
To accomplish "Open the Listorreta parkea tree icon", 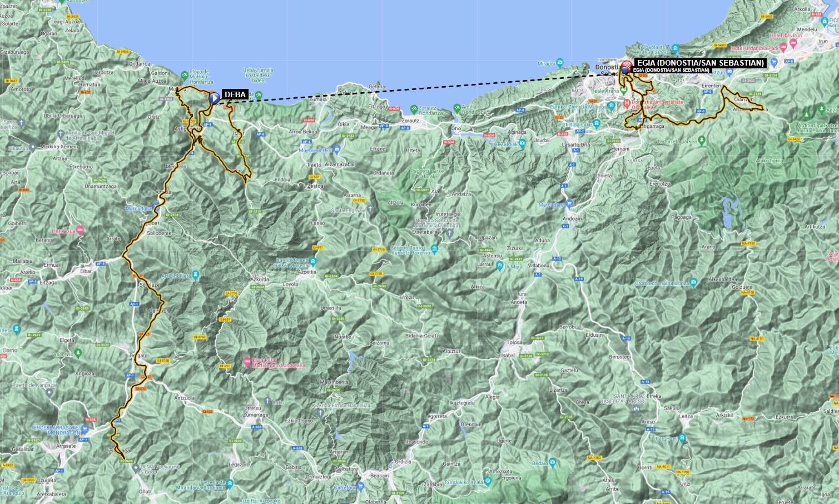I will [702, 141].
